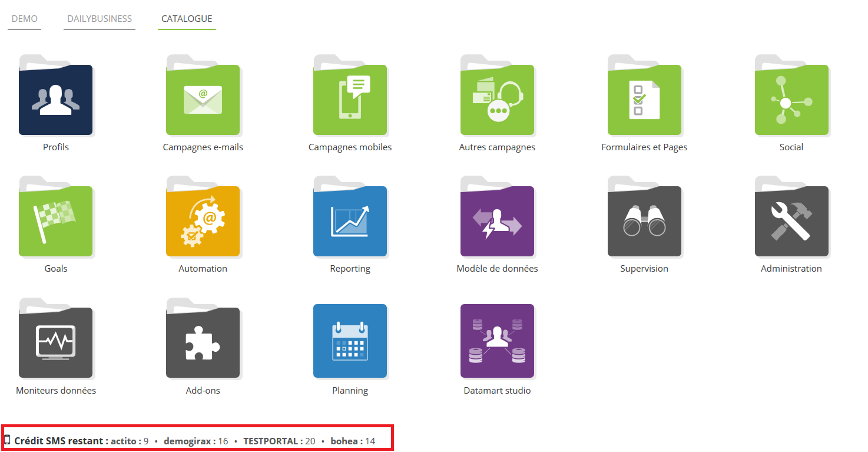
Task: Open the Social network folder icon
Action: coord(791,99)
